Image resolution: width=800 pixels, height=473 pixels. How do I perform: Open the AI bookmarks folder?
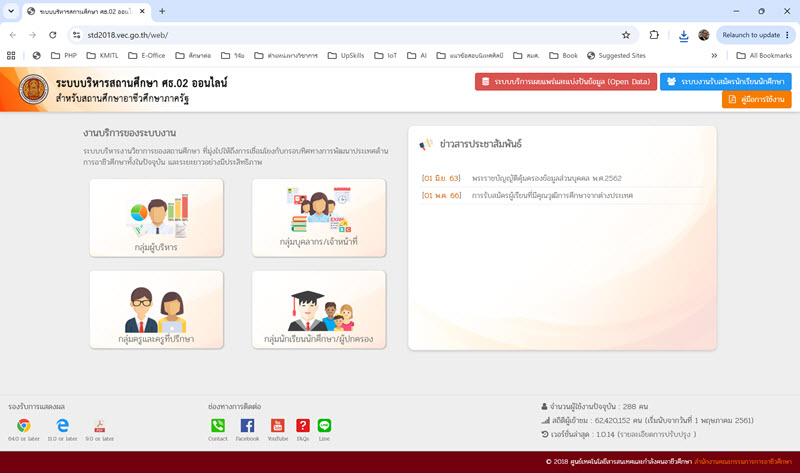point(417,55)
